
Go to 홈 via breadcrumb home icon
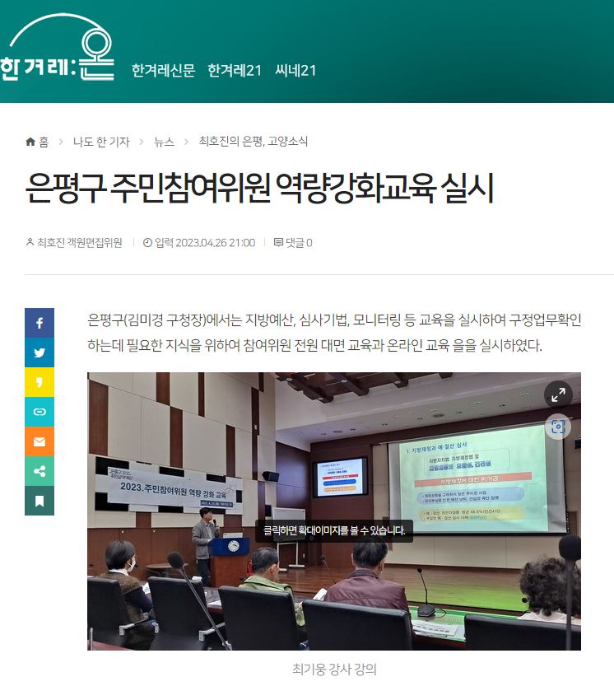point(37,142)
